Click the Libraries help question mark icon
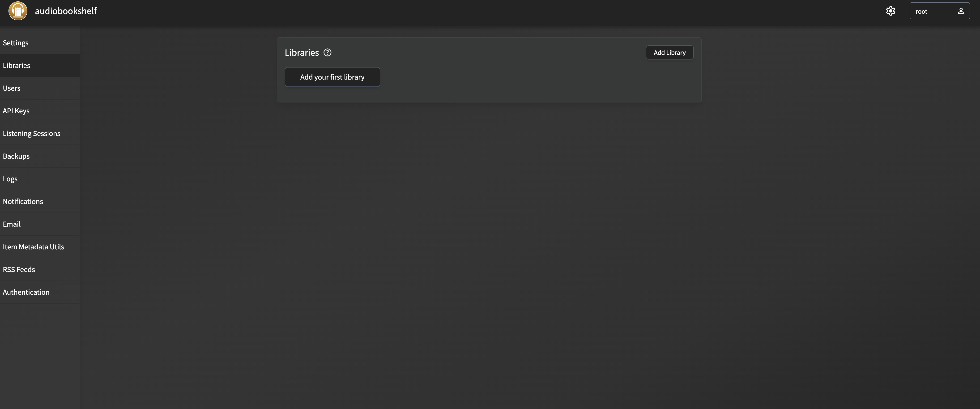 click(327, 52)
